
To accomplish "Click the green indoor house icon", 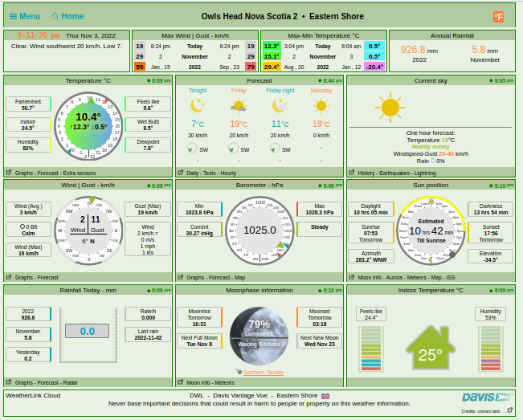I will pyautogui.click(x=431, y=348).
